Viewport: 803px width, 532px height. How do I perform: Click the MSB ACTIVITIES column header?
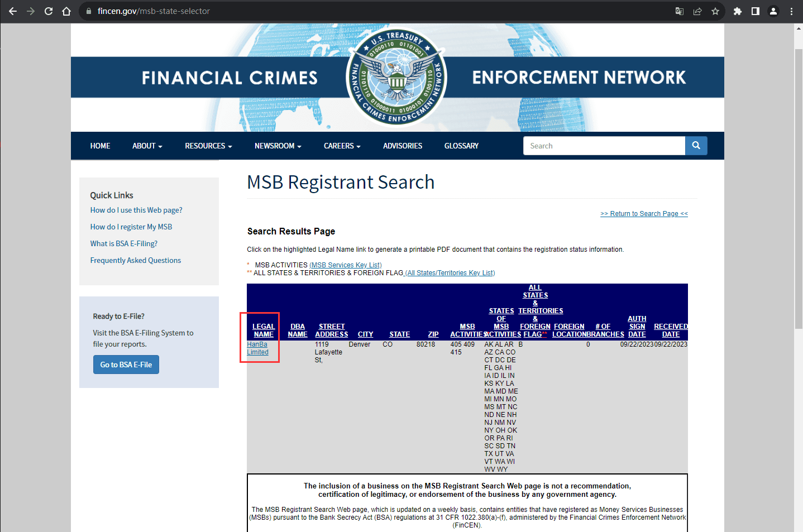[467, 330]
